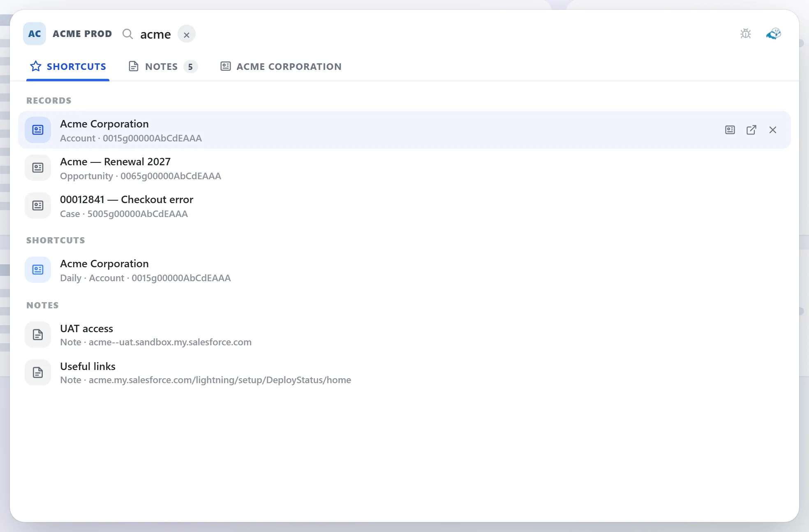Viewport: 809px width, 532px height.
Task: Click the Acme Renewal 2027 record icon
Action: coord(38,168)
